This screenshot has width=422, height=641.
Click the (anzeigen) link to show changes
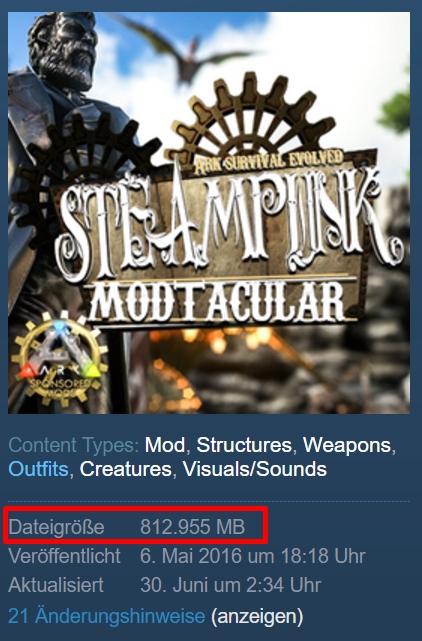pyautogui.click(x=257, y=616)
